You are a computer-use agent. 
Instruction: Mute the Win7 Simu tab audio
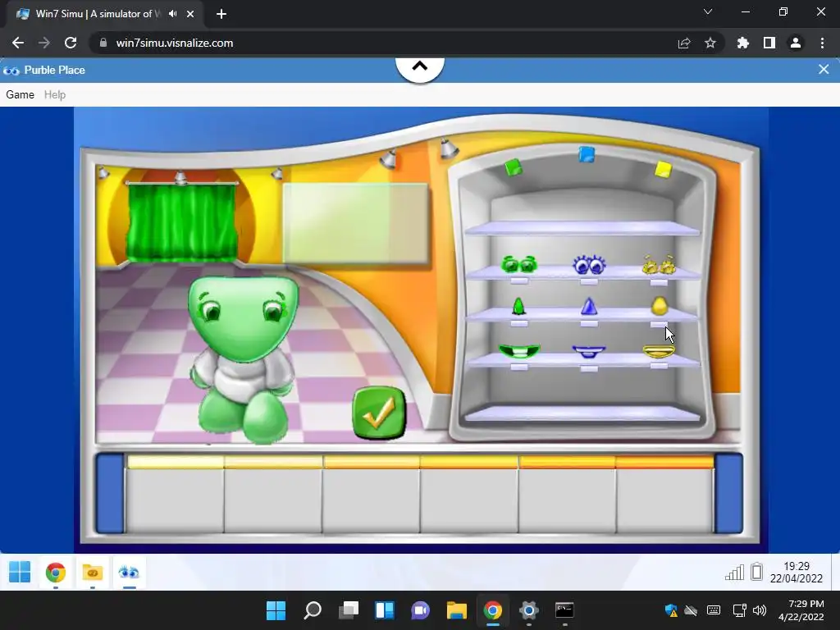pos(172,14)
